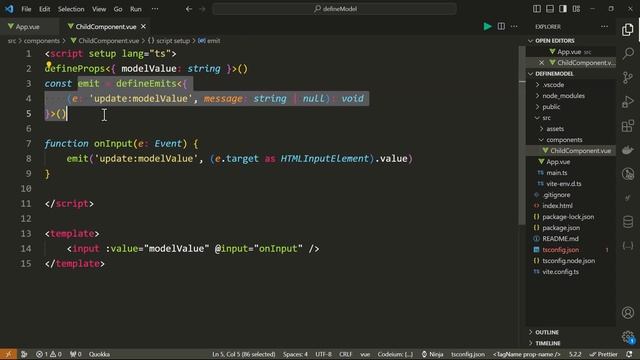Open the menu bar overflow ellipsis
The width and height of the screenshot is (640, 360).
coord(155,9)
